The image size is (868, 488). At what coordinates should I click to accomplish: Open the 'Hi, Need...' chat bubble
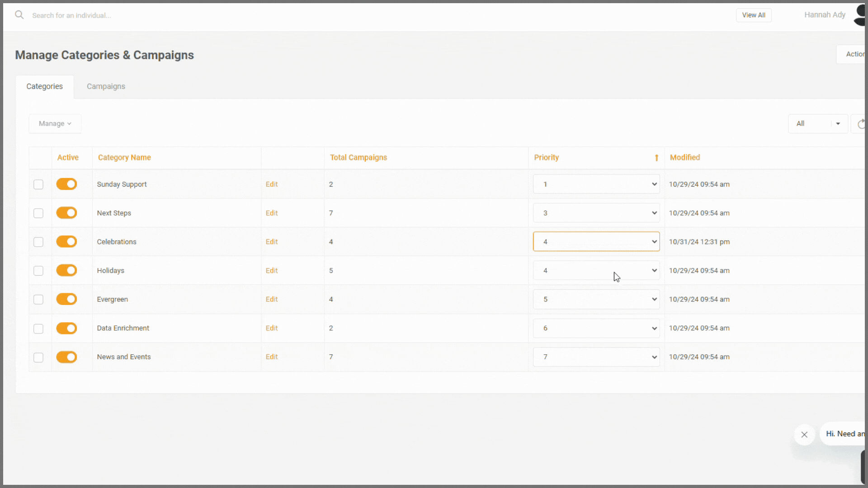coord(845,433)
